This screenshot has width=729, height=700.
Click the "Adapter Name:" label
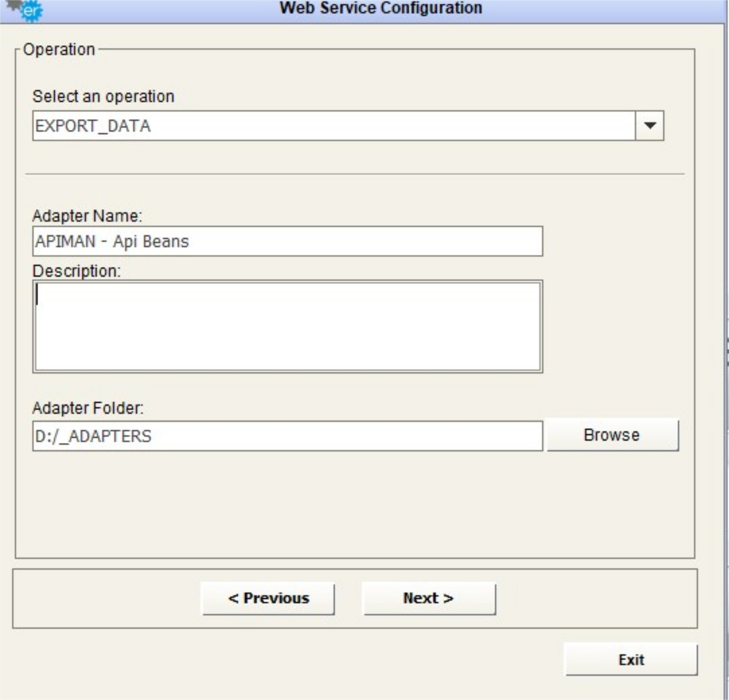[x=87, y=216]
